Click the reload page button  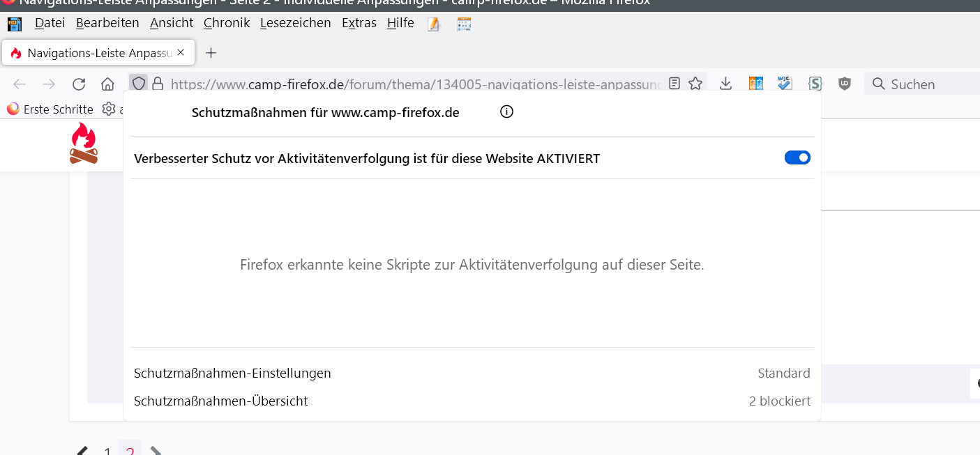[x=79, y=84]
